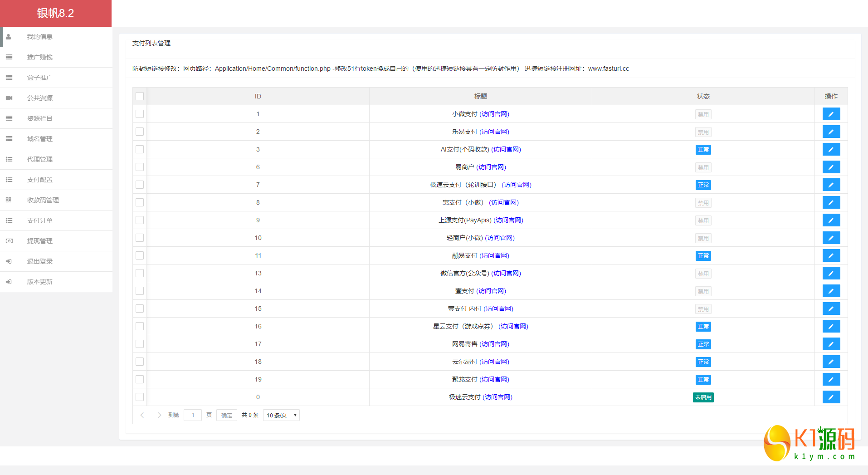Click the 银帆8.2 logo header
Viewport: 868px width, 475px height.
click(56, 13)
